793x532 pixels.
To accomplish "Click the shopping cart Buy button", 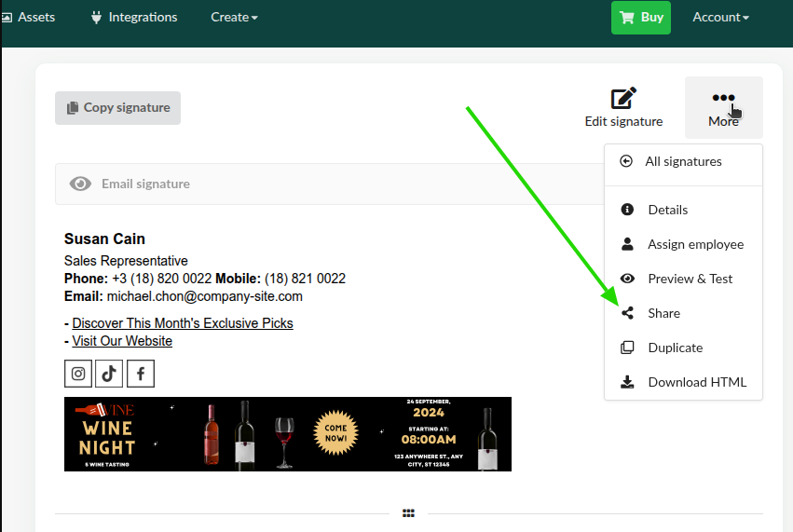I will click(640, 18).
